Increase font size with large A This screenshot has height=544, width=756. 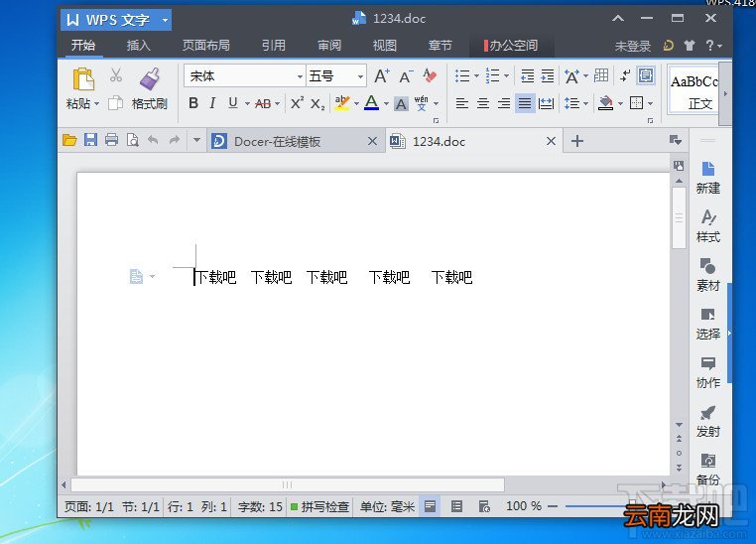point(381,76)
